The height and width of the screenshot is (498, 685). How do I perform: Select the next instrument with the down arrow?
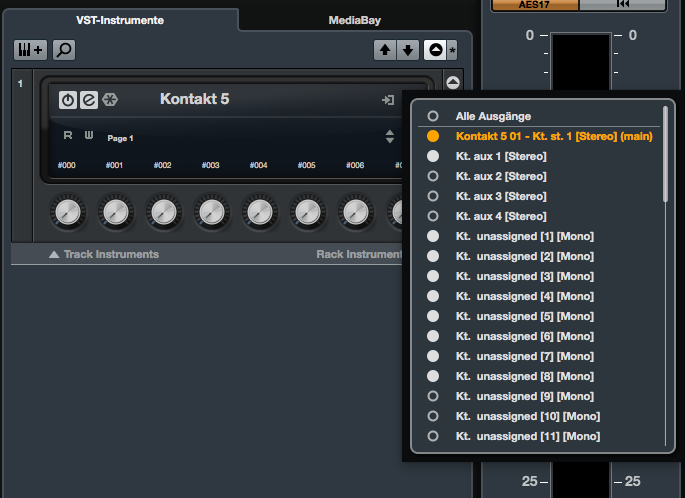tap(408, 50)
